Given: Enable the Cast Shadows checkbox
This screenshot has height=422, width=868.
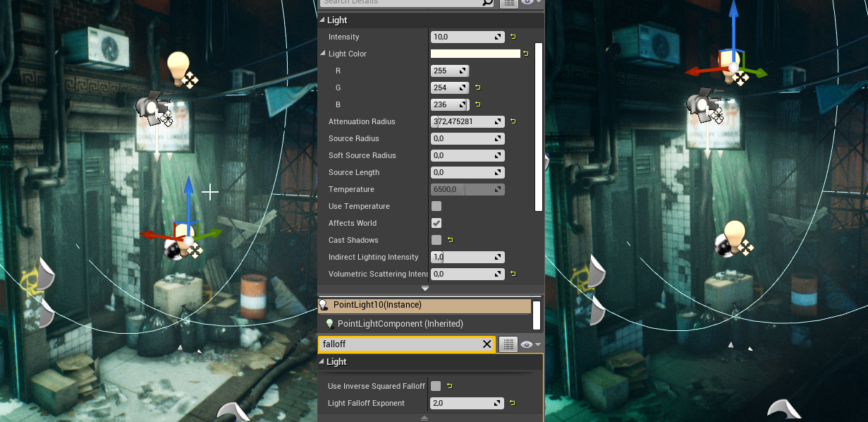Looking at the screenshot, I should (436, 240).
